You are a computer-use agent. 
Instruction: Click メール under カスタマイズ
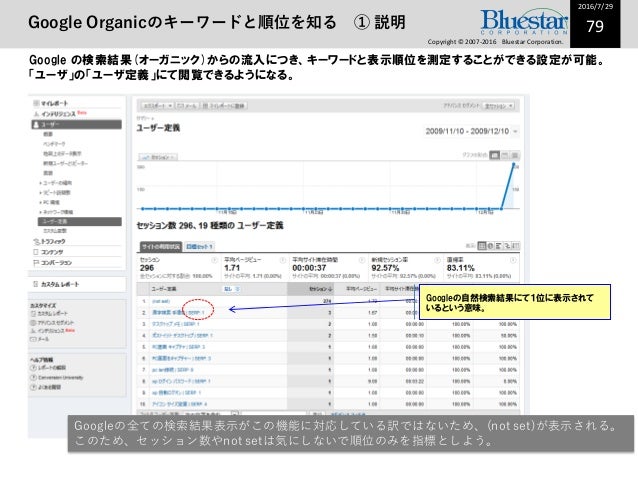click(43, 339)
